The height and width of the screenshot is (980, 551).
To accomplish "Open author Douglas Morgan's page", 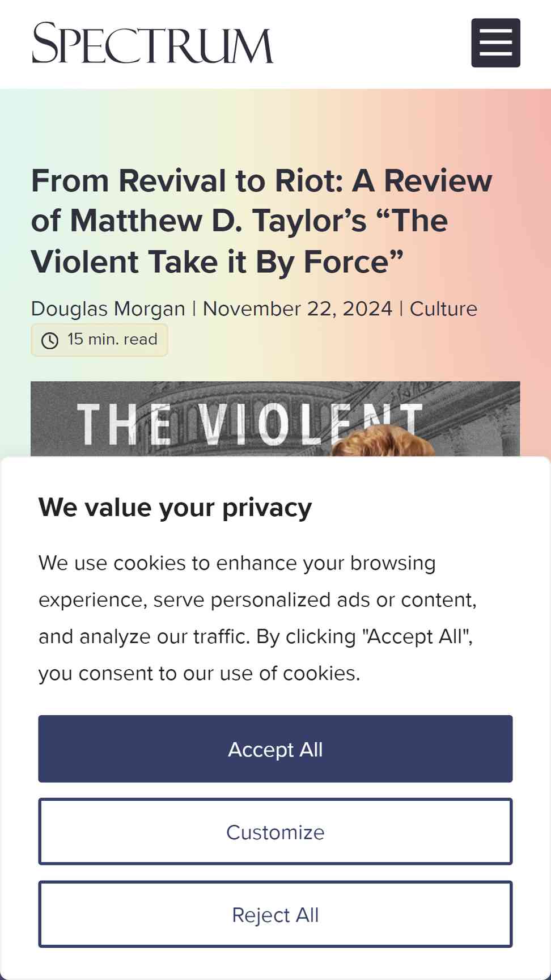I will [x=108, y=309].
